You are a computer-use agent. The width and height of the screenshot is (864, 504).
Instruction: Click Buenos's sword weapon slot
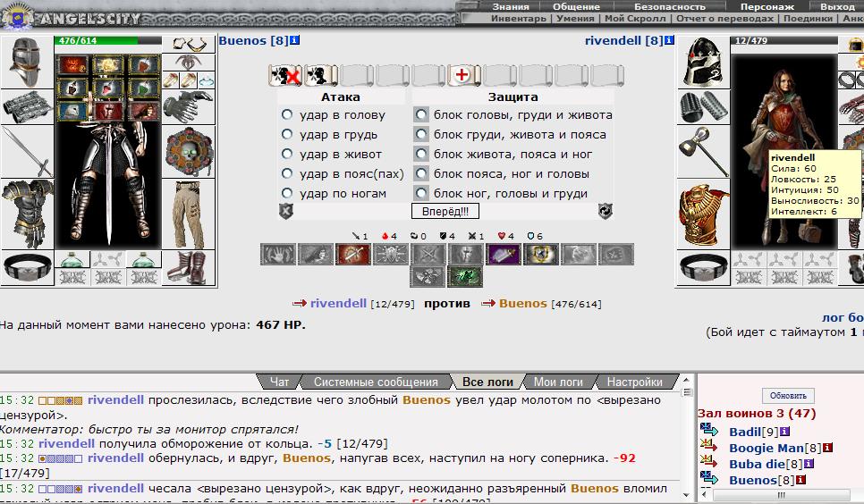(x=27, y=152)
